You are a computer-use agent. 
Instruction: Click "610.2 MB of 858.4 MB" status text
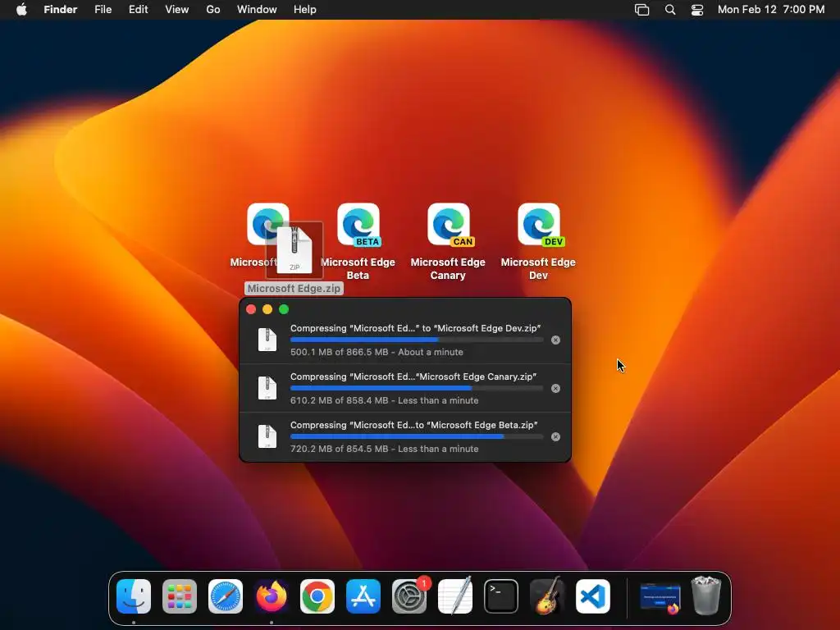click(x=339, y=400)
